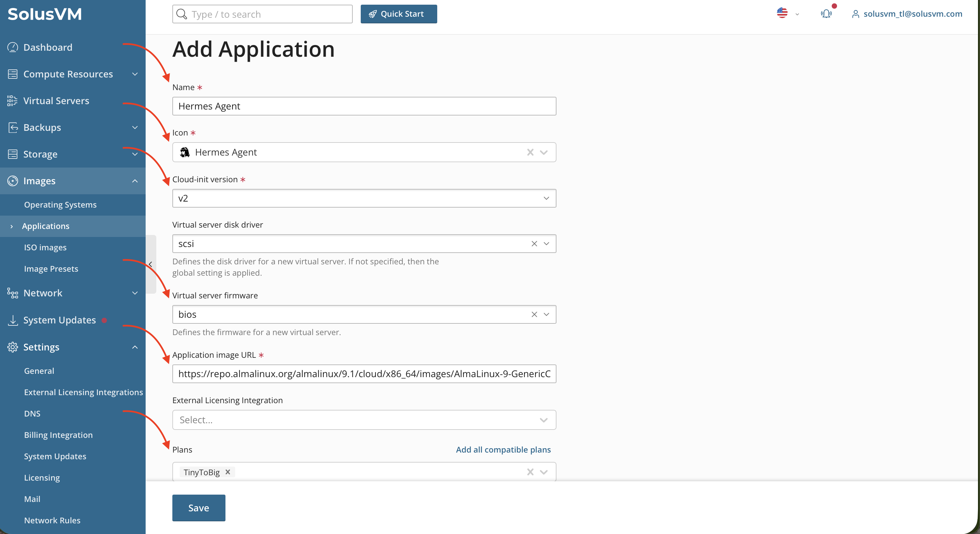
Task: Click the Virtual Servers icon
Action: coord(13,101)
